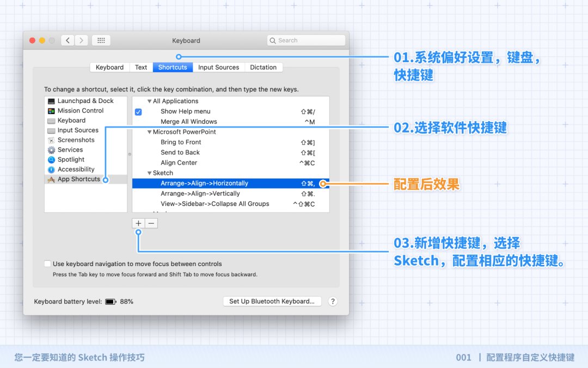This screenshot has width=588, height=368.
Task: Open the Input Sources tab
Action: click(219, 67)
